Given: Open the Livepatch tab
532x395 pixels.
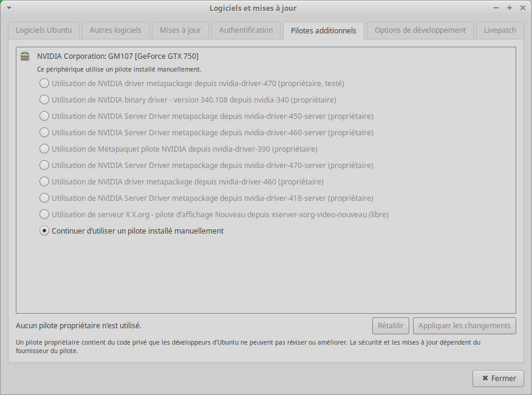Looking at the screenshot, I should click(500, 30).
